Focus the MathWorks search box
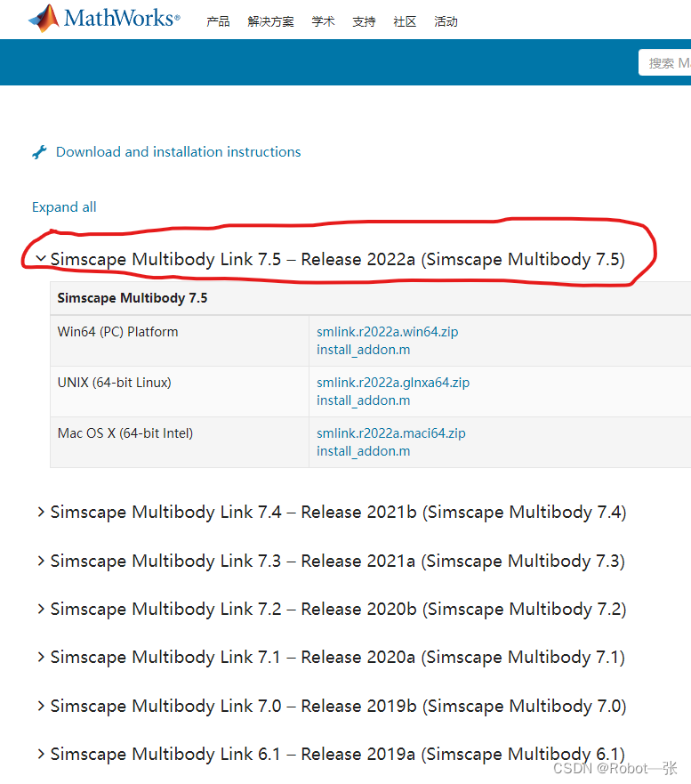691x784 pixels. [665, 63]
